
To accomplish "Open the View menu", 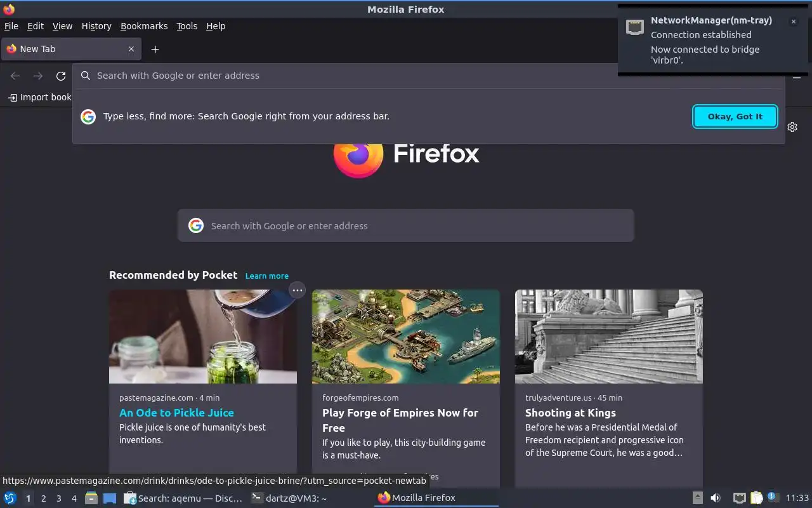I will [62, 26].
